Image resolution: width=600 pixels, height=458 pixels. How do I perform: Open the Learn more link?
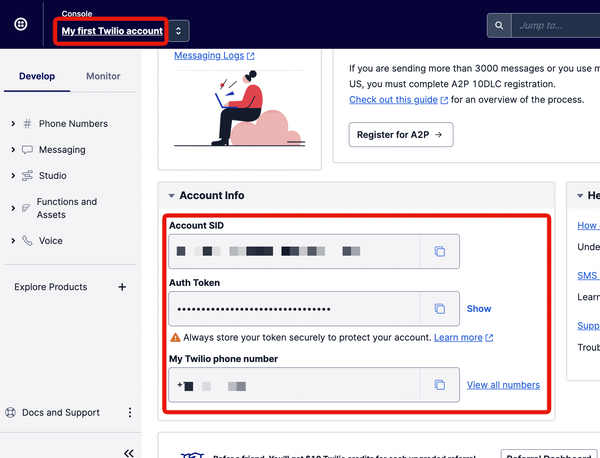pyautogui.click(x=458, y=337)
